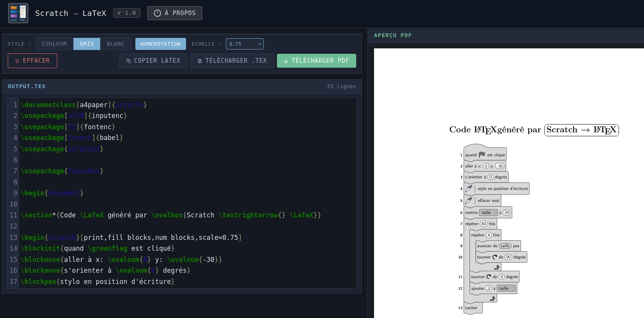644x318 pixels.
Task: Click the \begin{scratch} code line
Action: click(x=132, y=238)
